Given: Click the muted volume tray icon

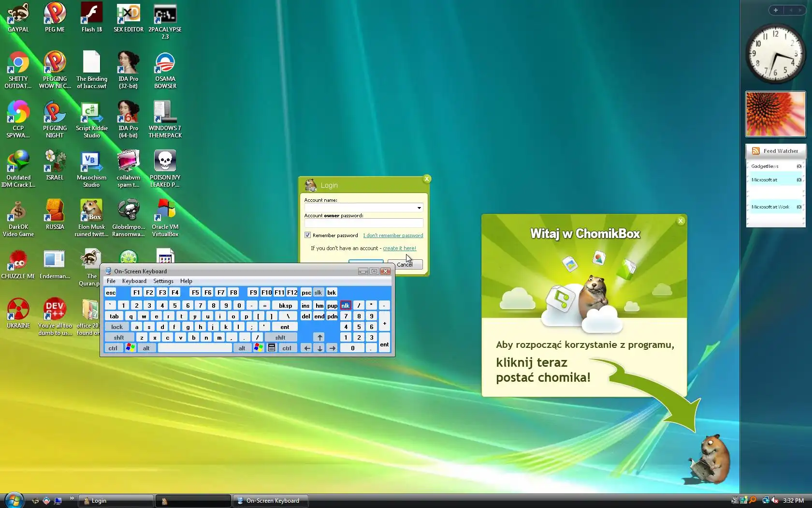Looking at the screenshot, I should pos(775,500).
